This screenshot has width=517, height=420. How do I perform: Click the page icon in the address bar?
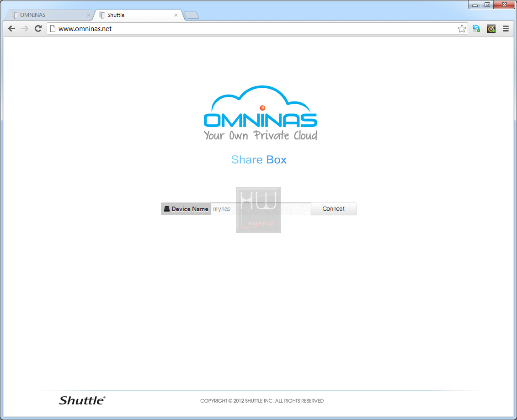coord(53,29)
